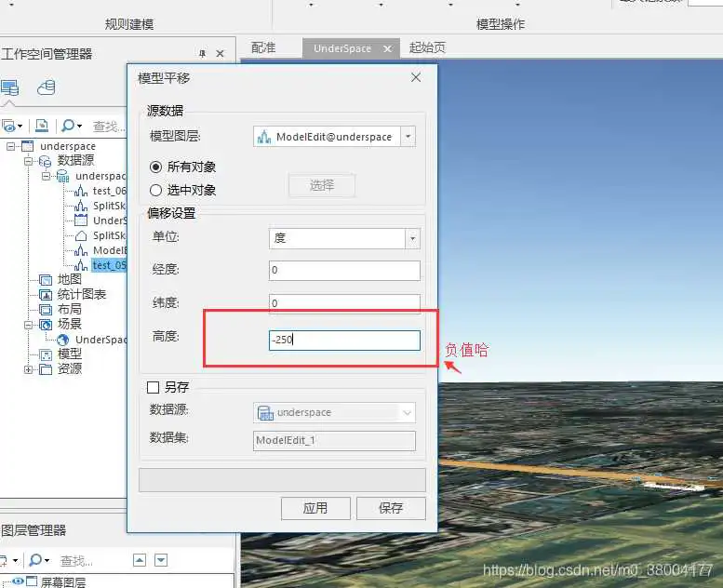Click the 应用 button
Screen dimensions: 723x588
click(315, 508)
